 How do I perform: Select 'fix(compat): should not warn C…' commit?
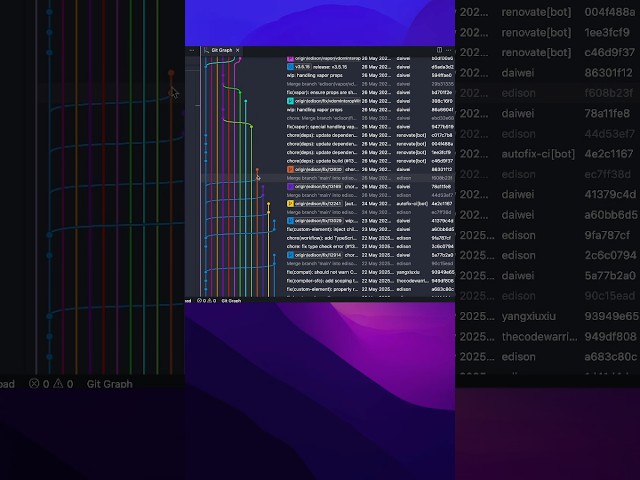pyautogui.click(x=322, y=272)
